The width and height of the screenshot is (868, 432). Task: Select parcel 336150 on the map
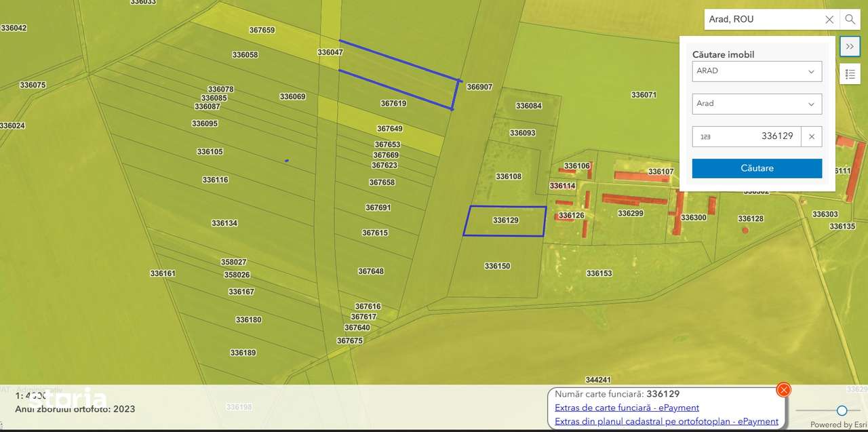[497, 267]
